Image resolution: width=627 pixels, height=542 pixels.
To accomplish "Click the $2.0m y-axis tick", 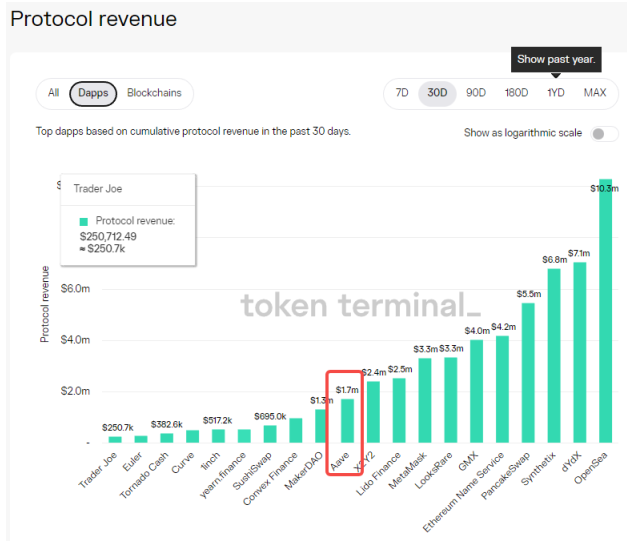I will 75,391.
